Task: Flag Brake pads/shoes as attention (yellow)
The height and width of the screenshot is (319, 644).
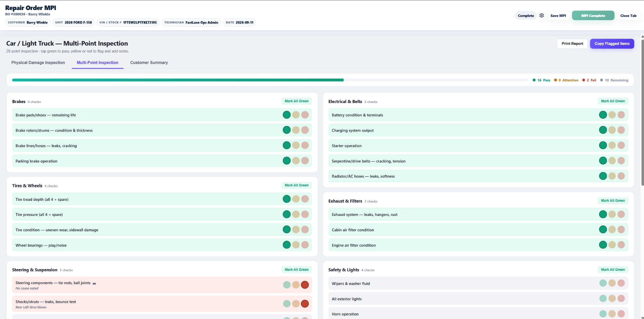Action: coord(296,115)
